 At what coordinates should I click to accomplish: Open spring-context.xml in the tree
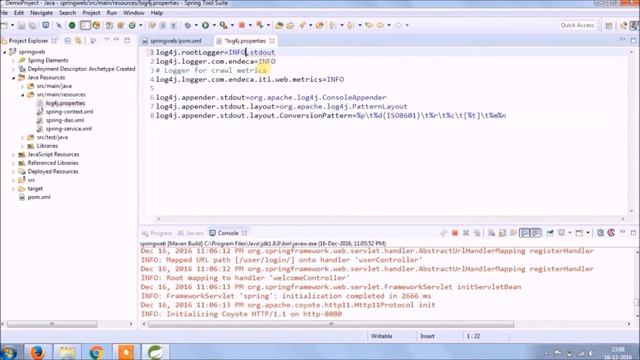coord(69,112)
